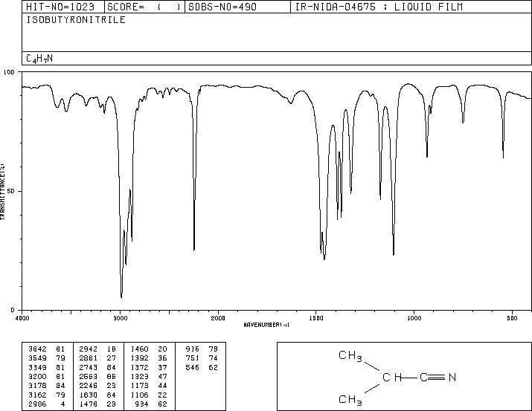The width and height of the screenshot is (532, 411).
Task: Click peak table value '2246'
Action: pyautogui.click(x=89, y=386)
